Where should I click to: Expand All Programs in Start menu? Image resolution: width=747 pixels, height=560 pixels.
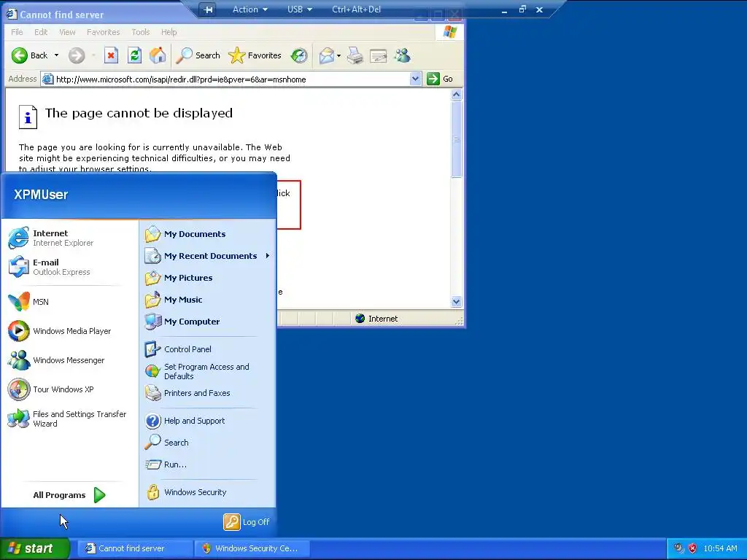tap(69, 495)
